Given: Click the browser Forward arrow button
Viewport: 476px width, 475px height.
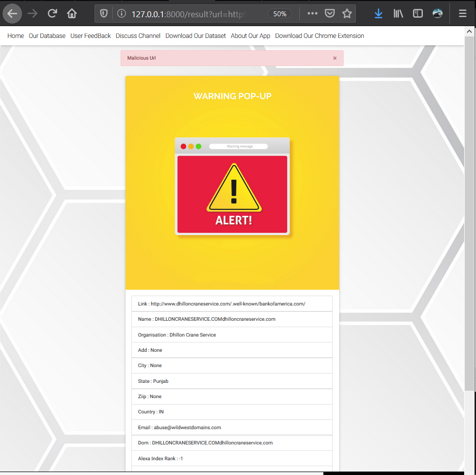Looking at the screenshot, I should 32,14.
